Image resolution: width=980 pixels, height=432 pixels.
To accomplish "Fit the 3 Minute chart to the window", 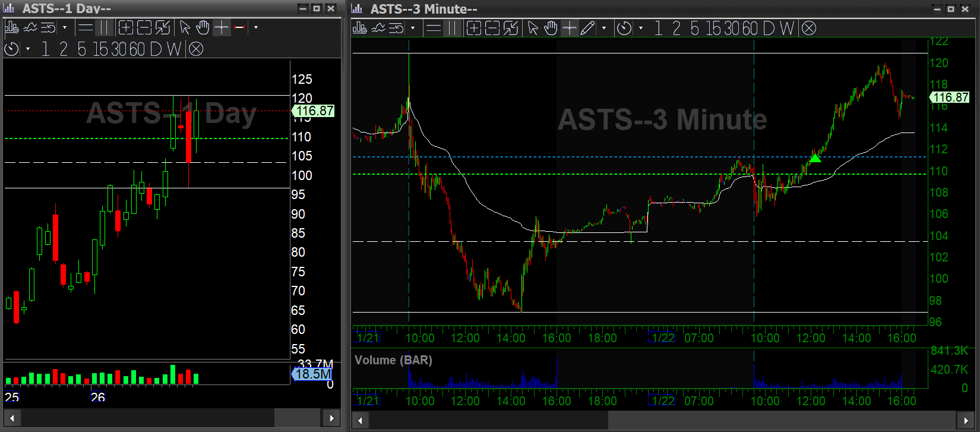I will click(511, 28).
